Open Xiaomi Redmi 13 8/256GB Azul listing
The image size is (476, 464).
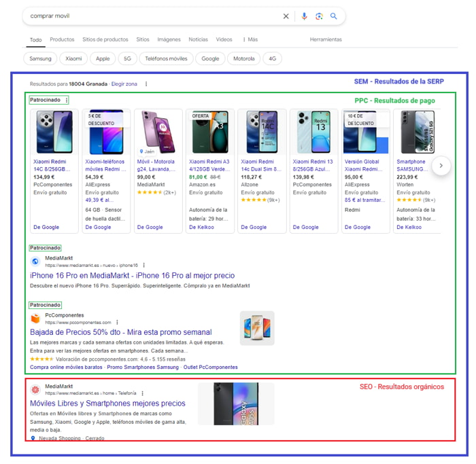coord(313,165)
